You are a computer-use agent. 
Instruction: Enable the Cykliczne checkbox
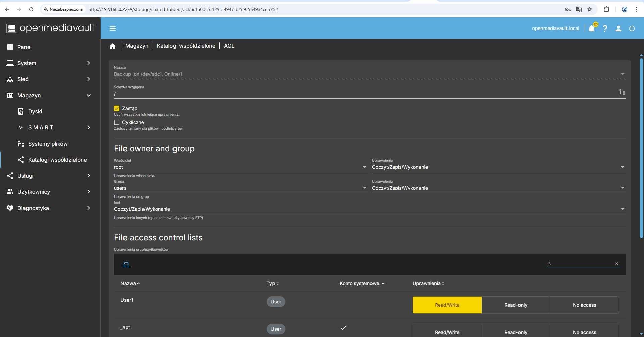[117, 122]
